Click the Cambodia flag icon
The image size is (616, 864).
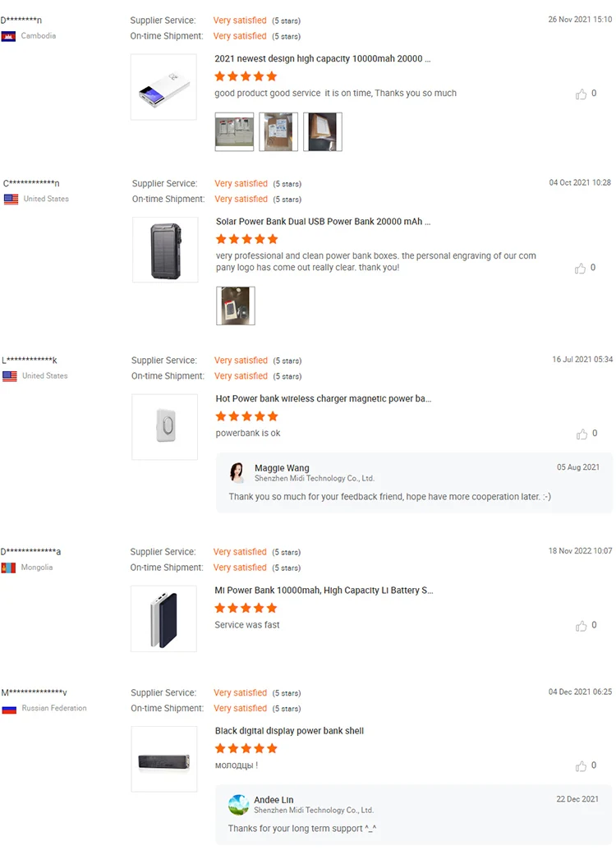coord(9,36)
